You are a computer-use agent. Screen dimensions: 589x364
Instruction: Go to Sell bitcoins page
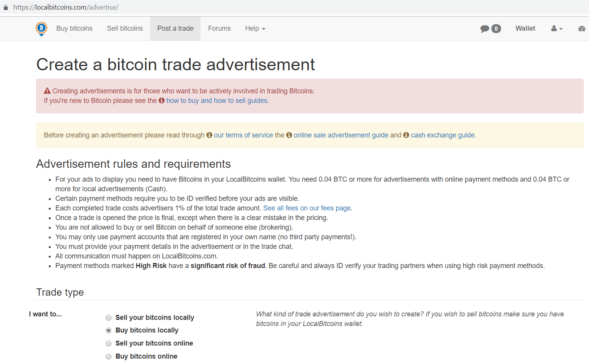point(125,28)
